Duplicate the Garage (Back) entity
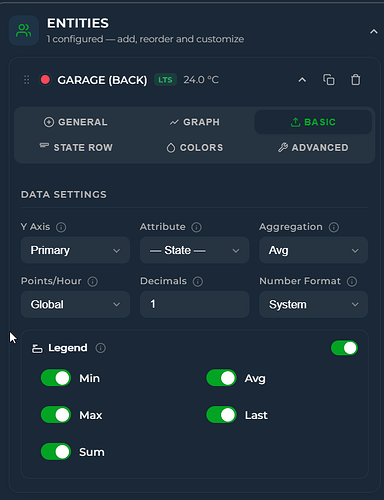Viewport: 384px width, 500px height. (x=329, y=80)
